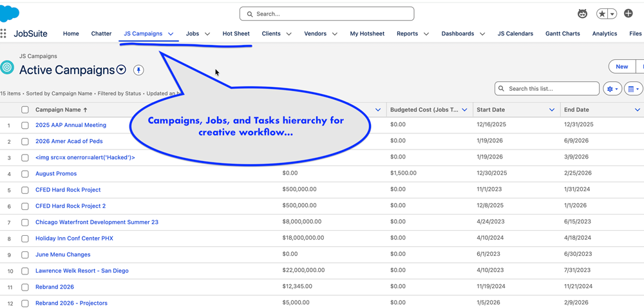Open the CFED Hard Rock Project 2 link
The image size is (644, 308).
point(70,206)
